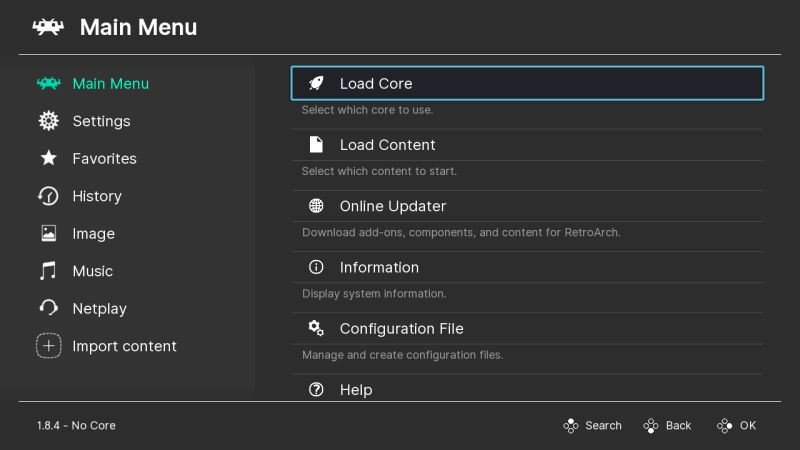
Task: Open the Settings sidebar entry
Action: [x=102, y=121]
